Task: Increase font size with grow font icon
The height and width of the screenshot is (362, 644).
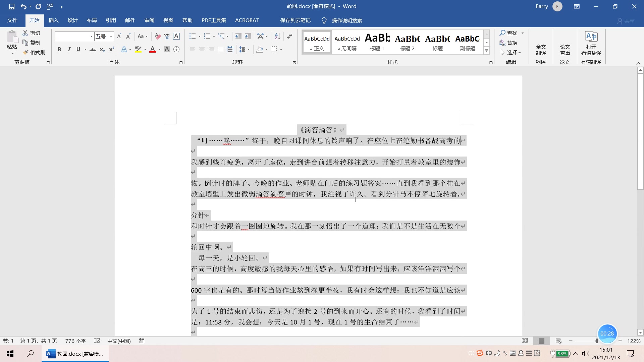Action: coord(119,36)
